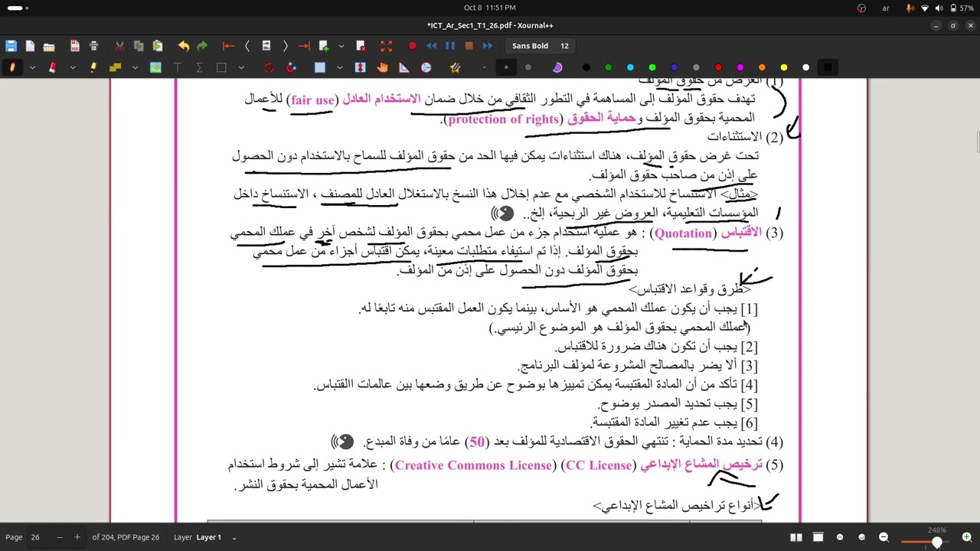
Task: Zoom in with the plus magnifier
Action: tap(967, 537)
